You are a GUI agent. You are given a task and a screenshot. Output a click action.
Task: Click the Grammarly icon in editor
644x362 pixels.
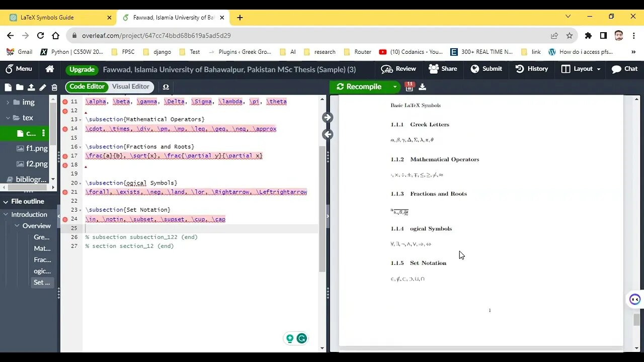point(302,338)
